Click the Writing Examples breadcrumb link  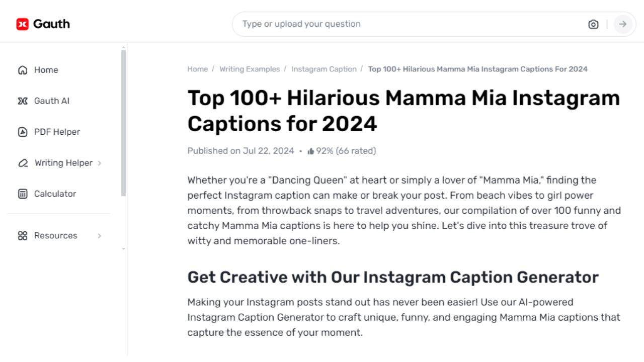coord(250,69)
